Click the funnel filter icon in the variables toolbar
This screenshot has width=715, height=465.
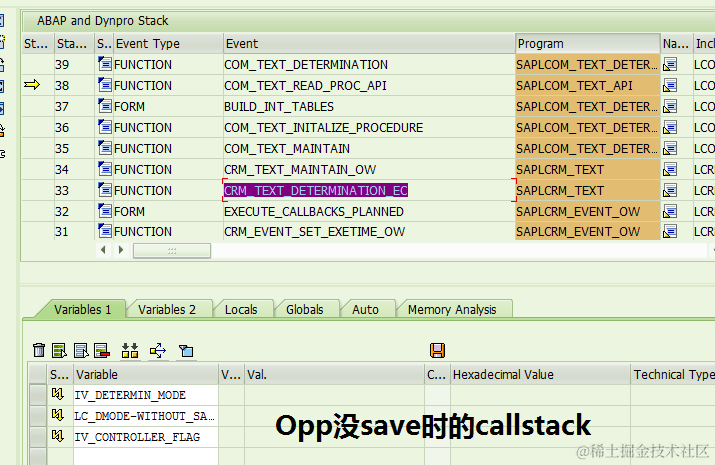[x=186, y=350]
